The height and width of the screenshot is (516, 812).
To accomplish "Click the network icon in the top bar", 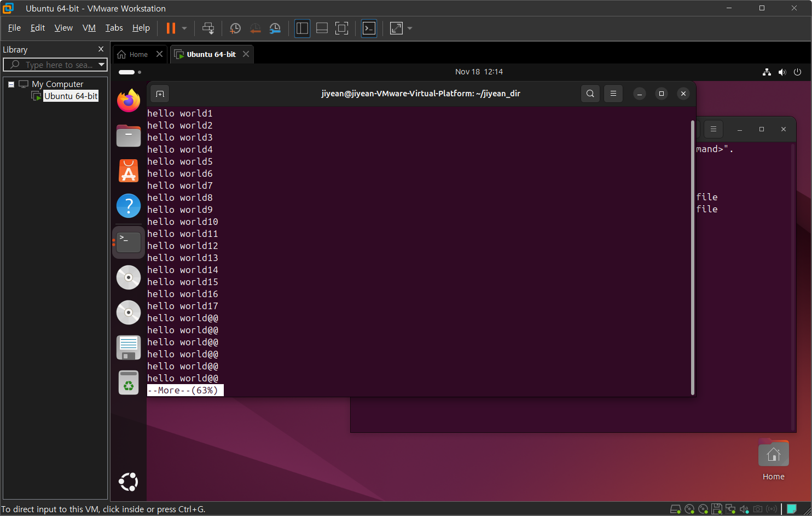I will (x=767, y=72).
